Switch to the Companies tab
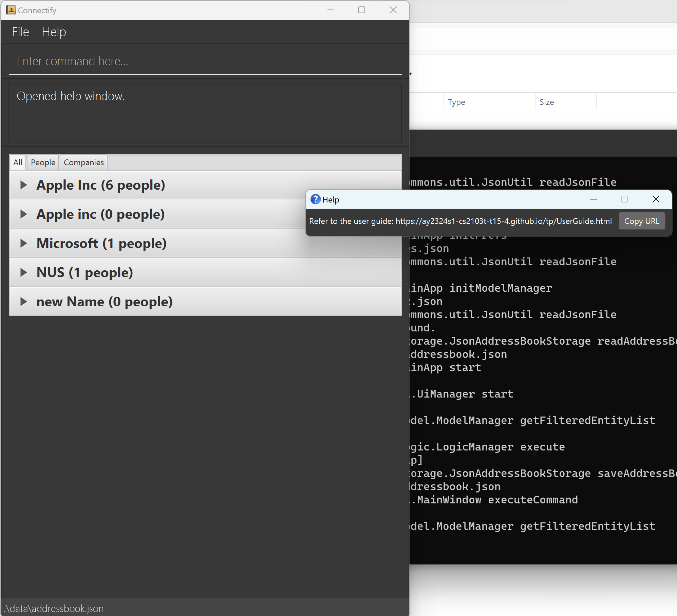 (x=84, y=162)
